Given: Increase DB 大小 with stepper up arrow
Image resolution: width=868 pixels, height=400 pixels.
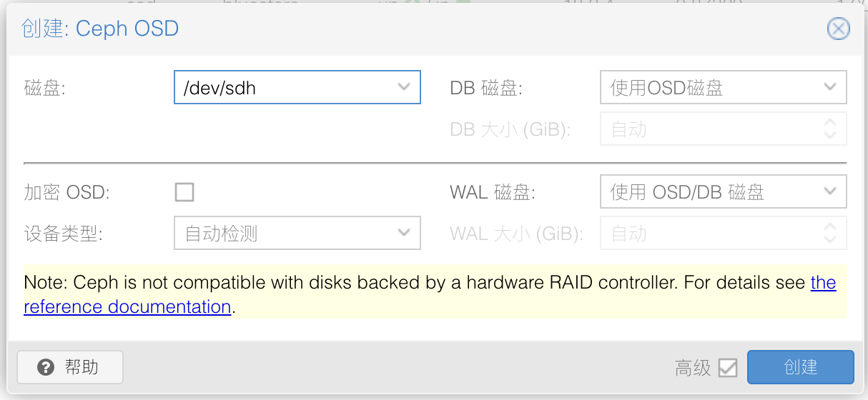Looking at the screenshot, I should point(830,122).
